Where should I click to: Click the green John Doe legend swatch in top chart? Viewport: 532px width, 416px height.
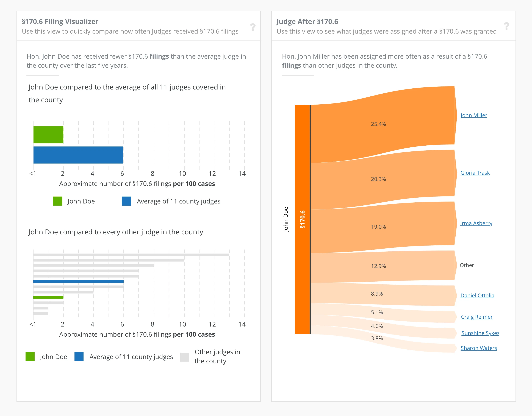58,201
